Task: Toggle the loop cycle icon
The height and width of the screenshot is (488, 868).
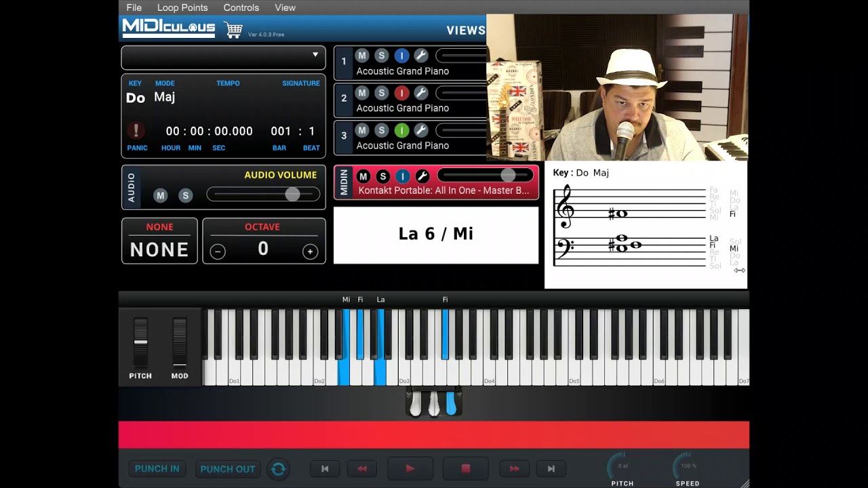Action: [278, 468]
